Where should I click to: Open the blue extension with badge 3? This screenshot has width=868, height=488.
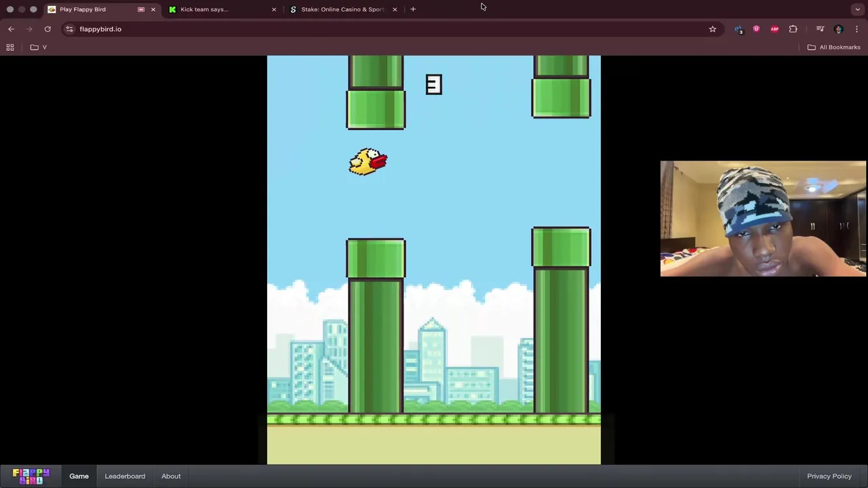click(x=738, y=29)
